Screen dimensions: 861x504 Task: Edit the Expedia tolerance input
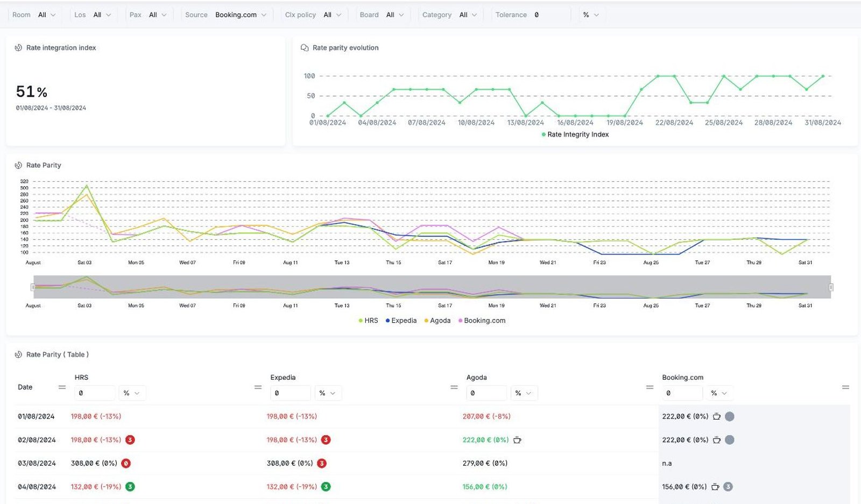tap(291, 393)
